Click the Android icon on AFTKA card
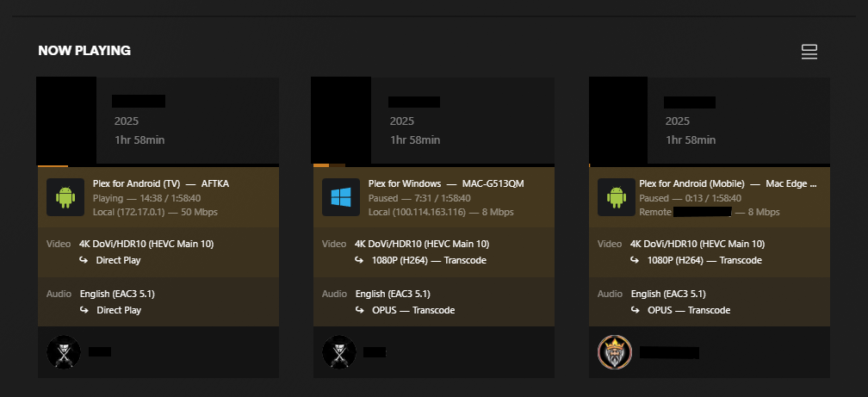The image size is (868, 397). (x=65, y=197)
